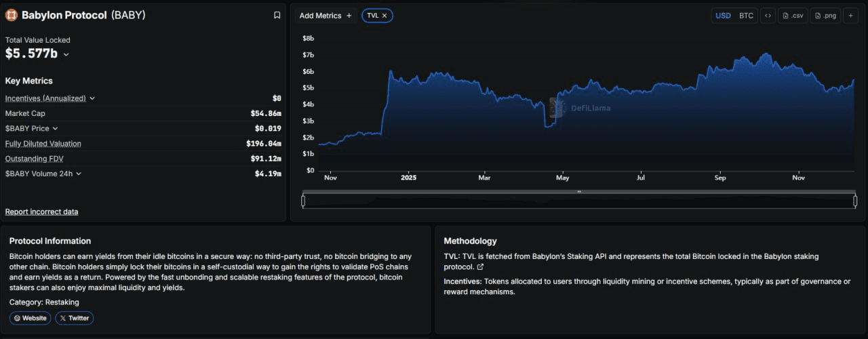Expand the $BABY Price row
This screenshot has width=868, height=339.
[56, 128]
